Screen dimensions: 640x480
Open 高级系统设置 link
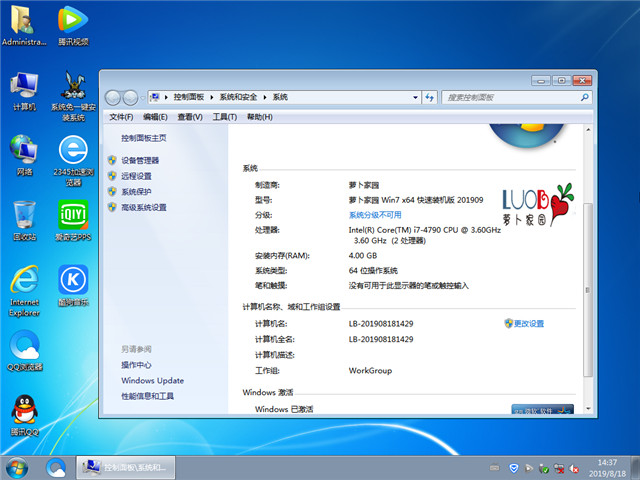tap(144, 207)
